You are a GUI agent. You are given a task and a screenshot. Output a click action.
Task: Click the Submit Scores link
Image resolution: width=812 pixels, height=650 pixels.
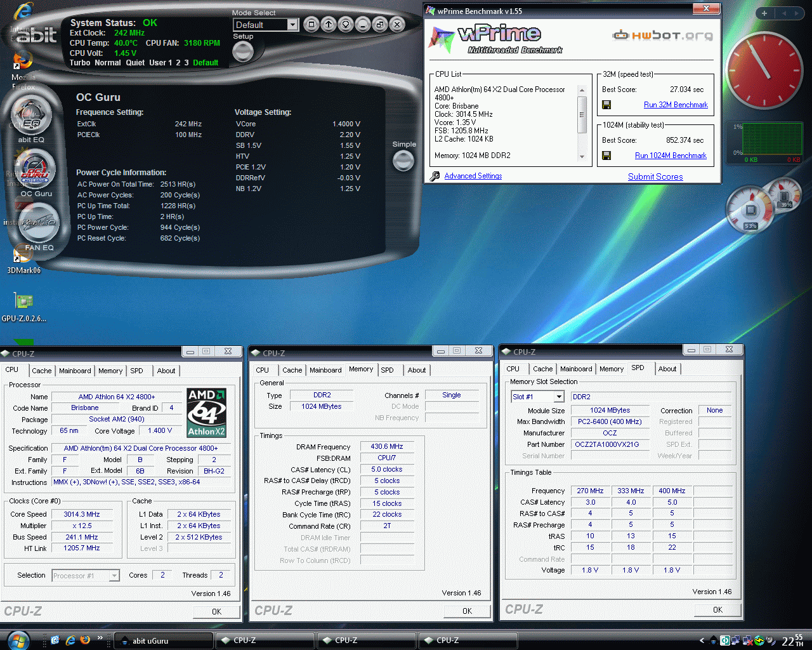655,176
